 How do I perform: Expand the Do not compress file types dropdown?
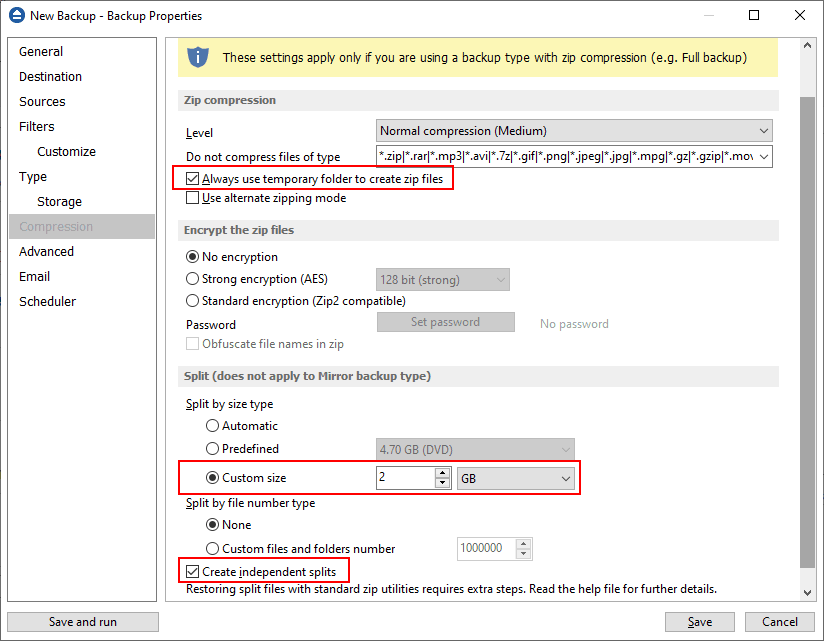[x=764, y=157]
